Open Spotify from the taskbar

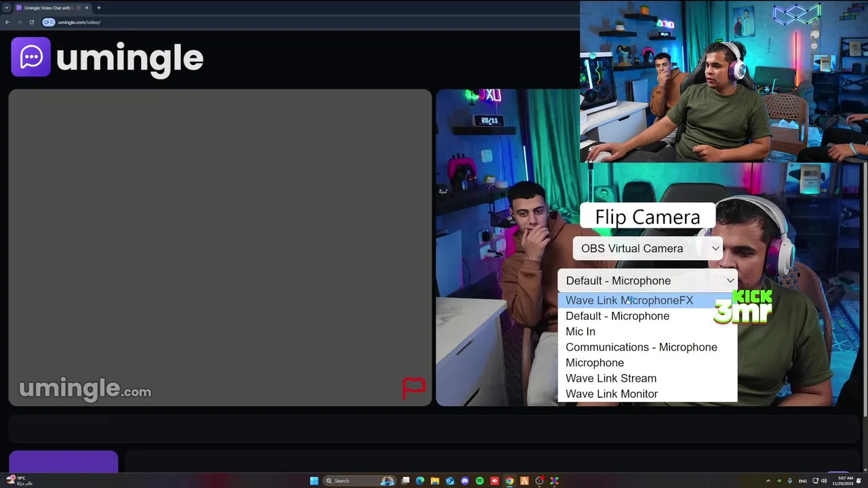pos(479,481)
